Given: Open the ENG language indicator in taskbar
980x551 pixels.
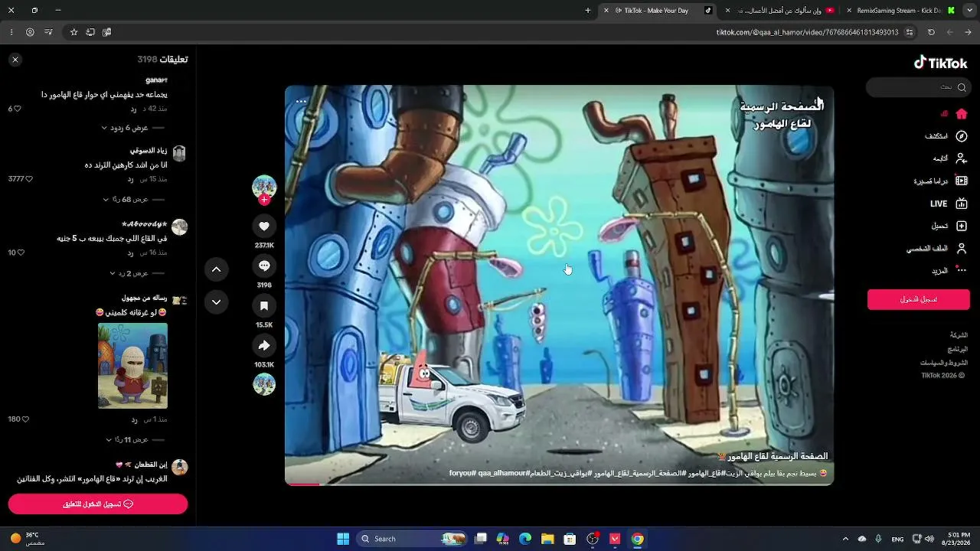Looking at the screenshot, I should 897,539.
